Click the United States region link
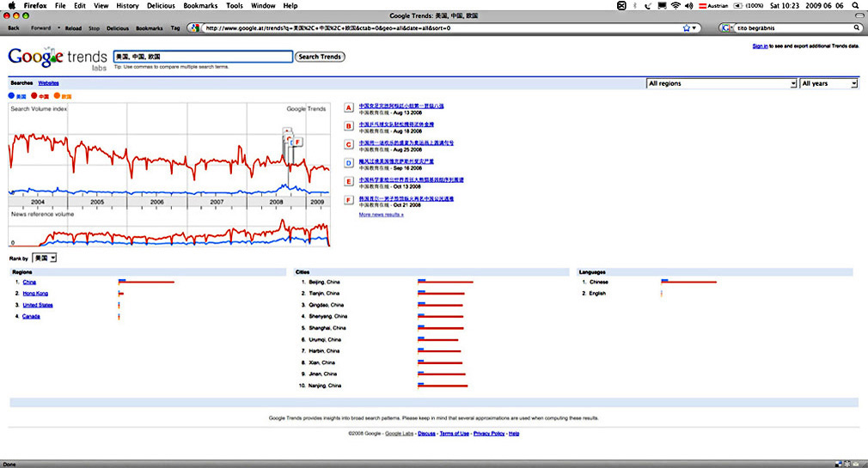 [x=38, y=306]
